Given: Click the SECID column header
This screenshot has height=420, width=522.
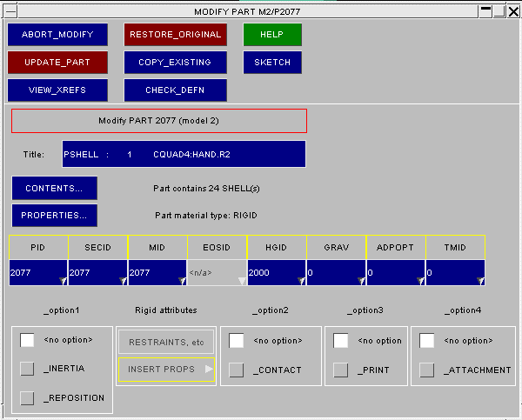Looking at the screenshot, I should [x=97, y=247].
